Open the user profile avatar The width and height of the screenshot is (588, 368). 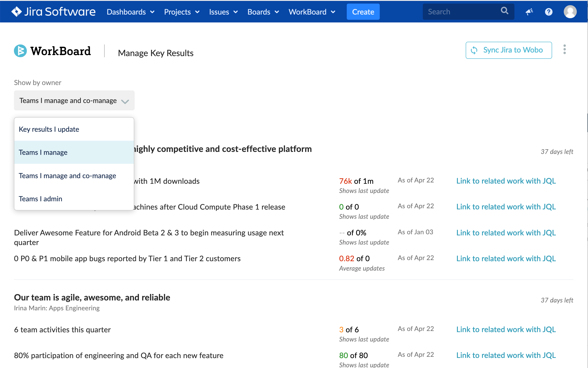[570, 11]
